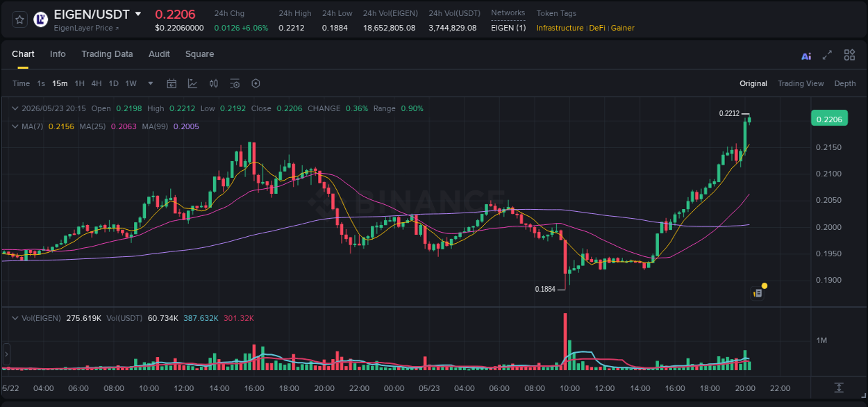Click the 0.2212 high price marker
The width and height of the screenshot is (868, 407).
[729, 113]
